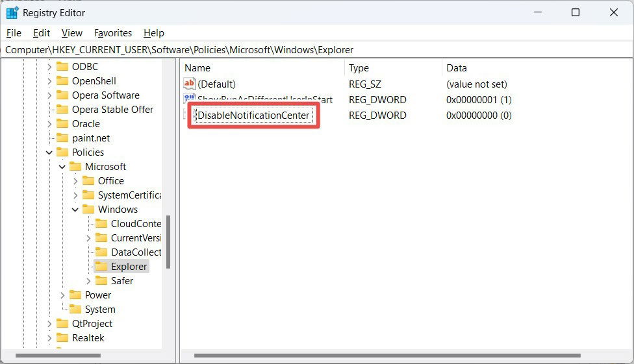Viewport: 634px width, 364px height.
Task: Expand the Power key
Action: click(x=62, y=295)
